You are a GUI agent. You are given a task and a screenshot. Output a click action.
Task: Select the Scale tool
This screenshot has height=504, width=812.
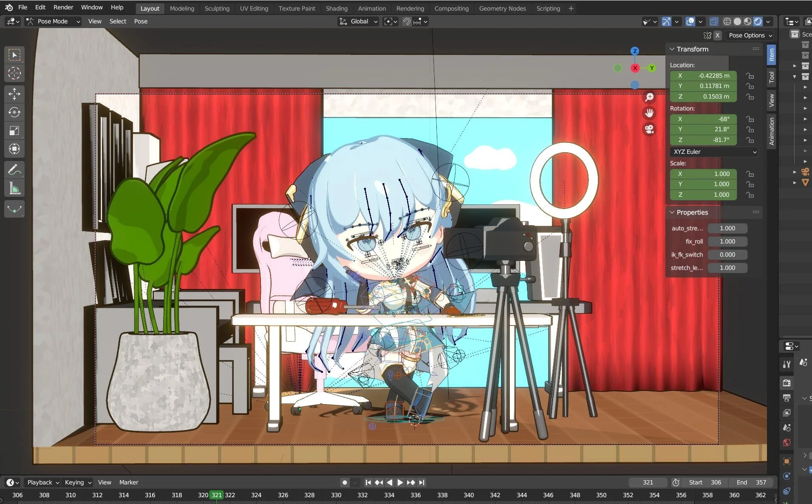(14, 130)
